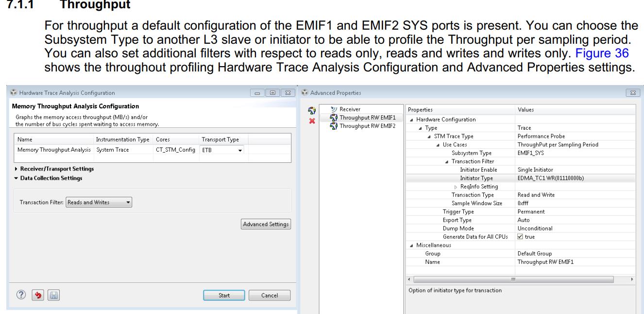The image size is (644, 314).
Task: Click the Cancel button
Action: 269,295
